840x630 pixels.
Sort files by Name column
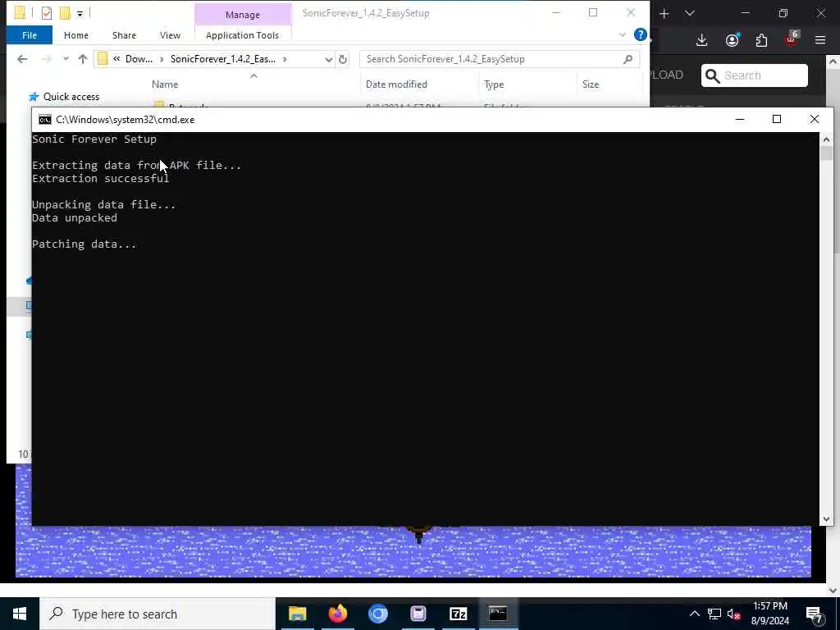click(165, 84)
